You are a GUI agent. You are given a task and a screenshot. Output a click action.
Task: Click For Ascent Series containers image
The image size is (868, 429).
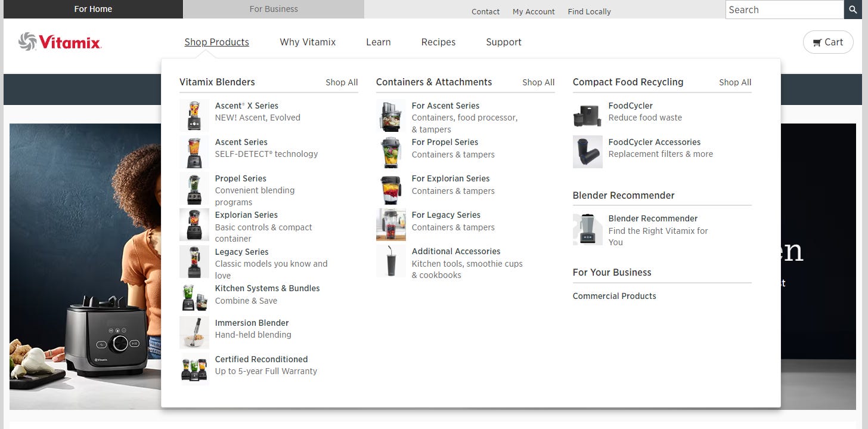point(391,116)
